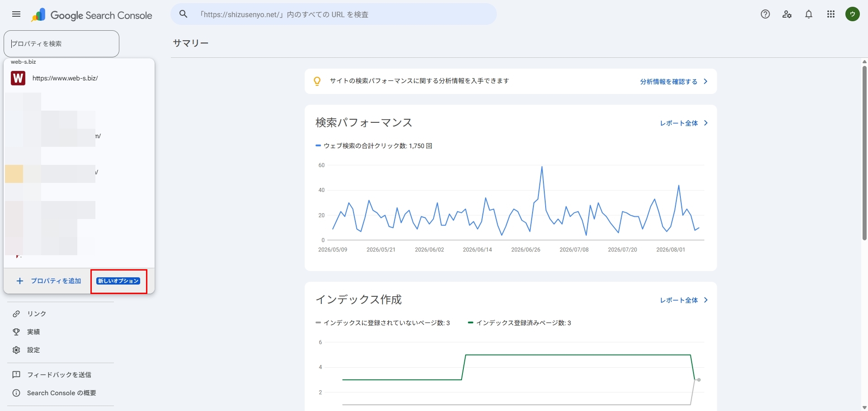Click the vertical scrollbar thumb

[x=864, y=153]
